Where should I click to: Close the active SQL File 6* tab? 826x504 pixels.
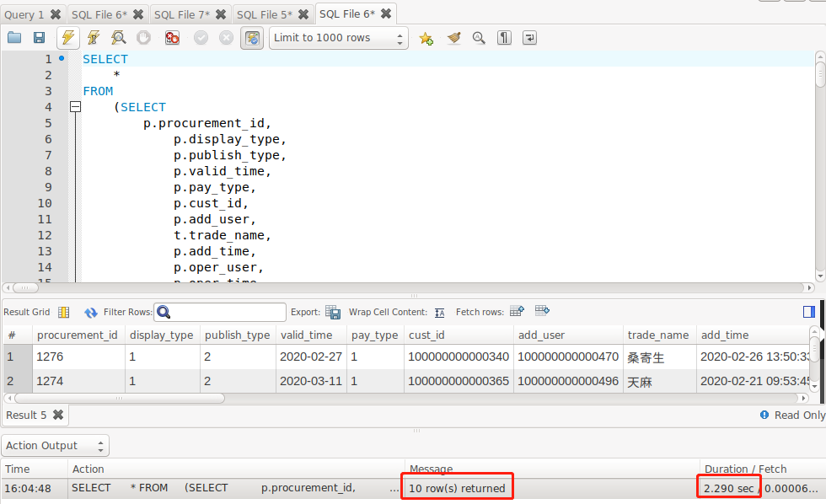tap(386, 13)
